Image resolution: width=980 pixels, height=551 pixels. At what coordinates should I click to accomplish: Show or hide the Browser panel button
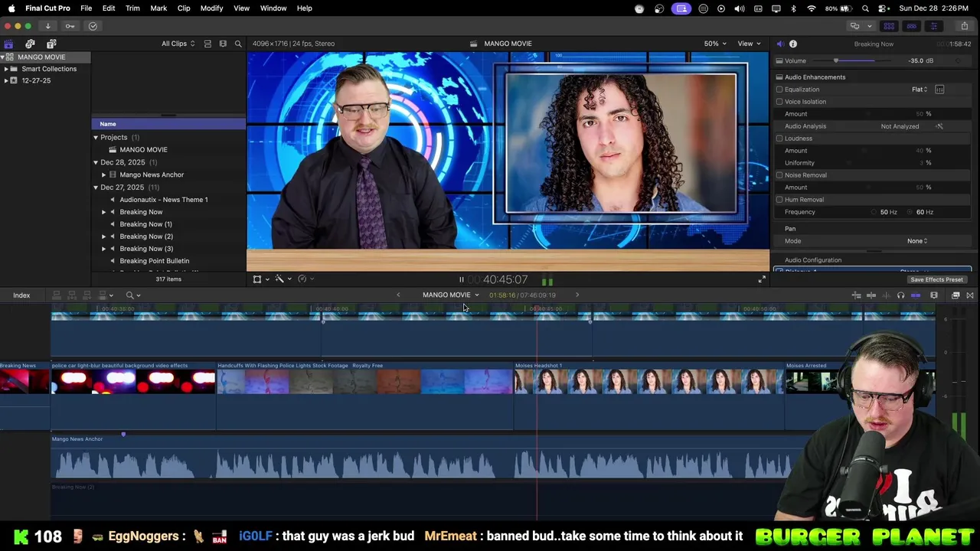tap(889, 26)
